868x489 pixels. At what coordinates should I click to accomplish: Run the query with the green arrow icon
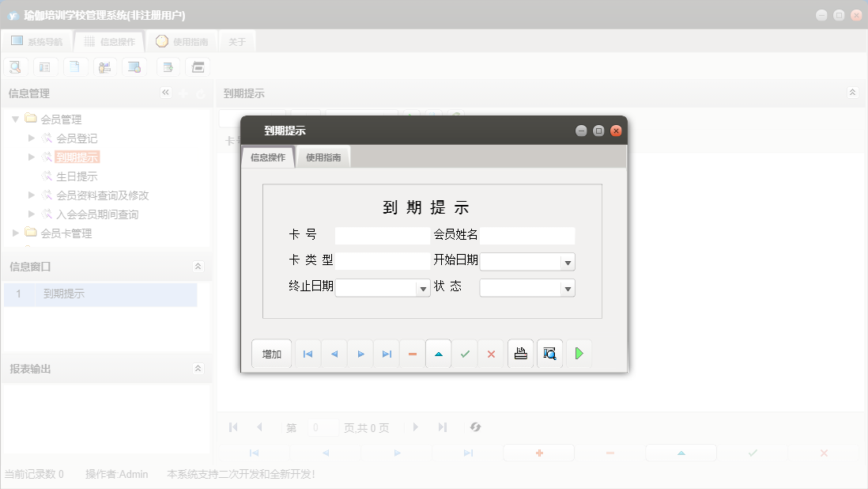tap(578, 354)
